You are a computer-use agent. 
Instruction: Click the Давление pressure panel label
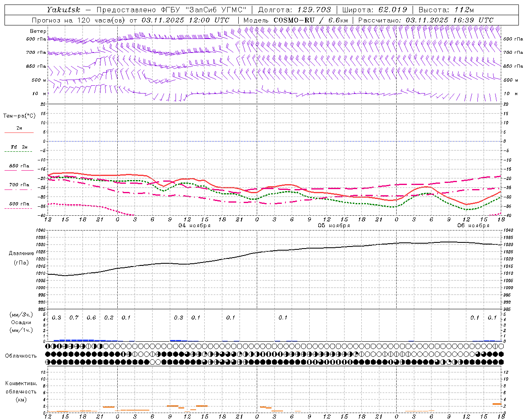(x=21, y=253)
